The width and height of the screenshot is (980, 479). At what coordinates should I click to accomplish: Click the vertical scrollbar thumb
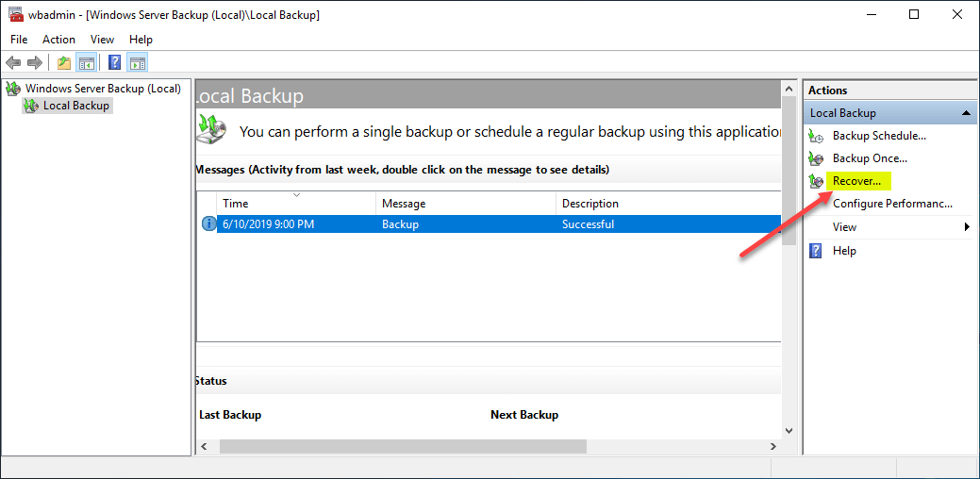tap(789, 172)
